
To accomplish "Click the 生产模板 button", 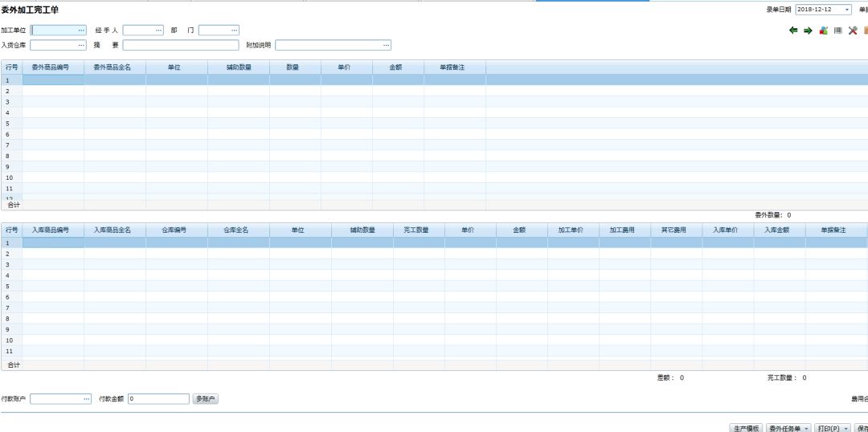I will [747, 429].
